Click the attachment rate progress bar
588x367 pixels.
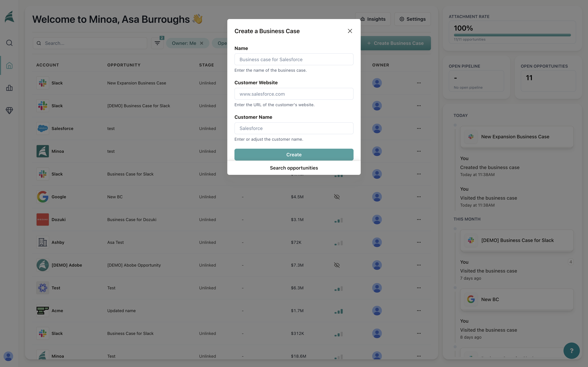pos(512,35)
